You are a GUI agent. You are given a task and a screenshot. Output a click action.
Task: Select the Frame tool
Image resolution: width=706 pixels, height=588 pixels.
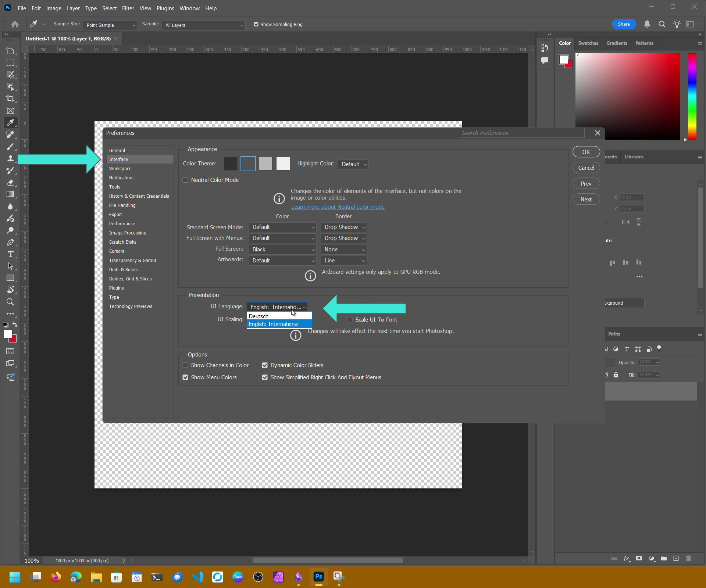(x=10, y=111)
